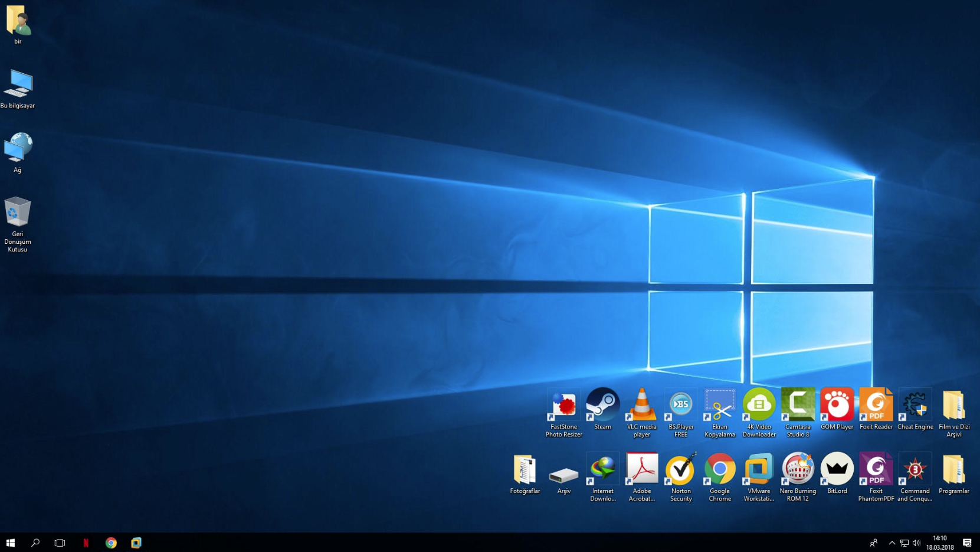The height and width of the screenshot is (552, 980).
Task: Launch Chrome from the taskbar
Action: [111, 543]
